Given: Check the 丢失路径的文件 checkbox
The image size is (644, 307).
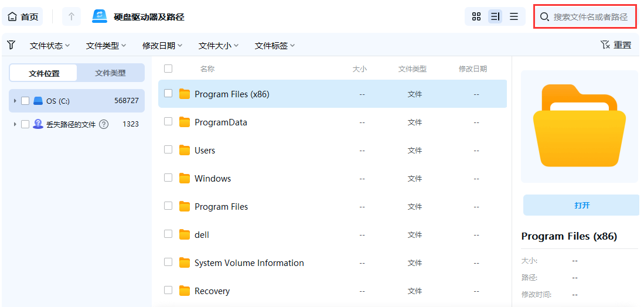Looking at the screenshot, I should (x=25, y=124).
